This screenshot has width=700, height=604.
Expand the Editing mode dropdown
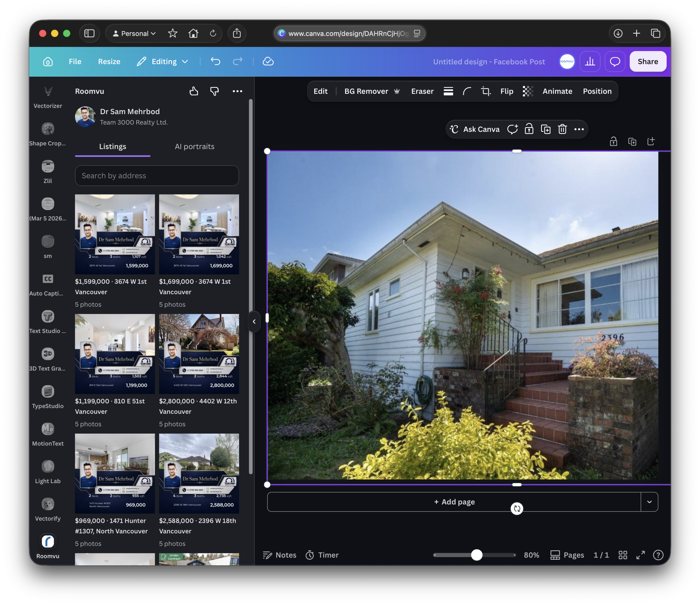(x=163, y=62)
